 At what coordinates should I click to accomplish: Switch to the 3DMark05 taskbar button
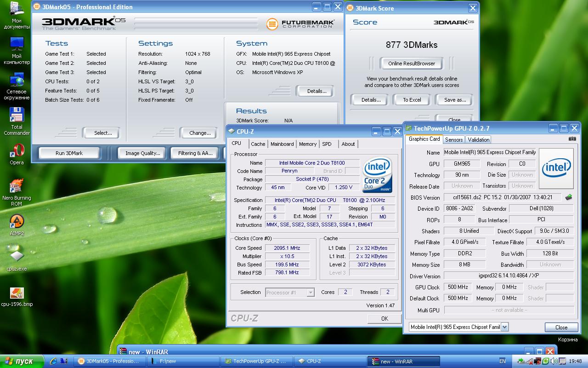[109, 361]
